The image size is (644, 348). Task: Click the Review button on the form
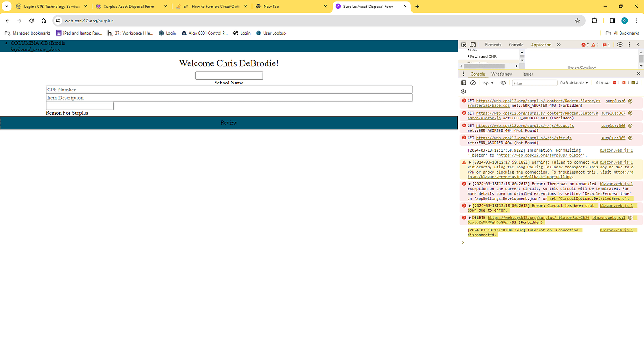point(229,123)
